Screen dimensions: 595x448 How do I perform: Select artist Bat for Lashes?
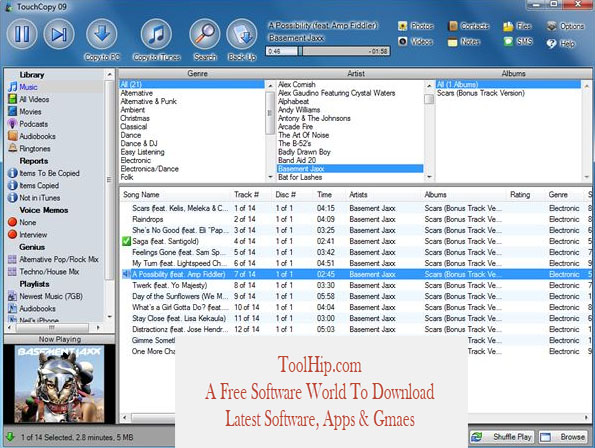coord(300,177)
